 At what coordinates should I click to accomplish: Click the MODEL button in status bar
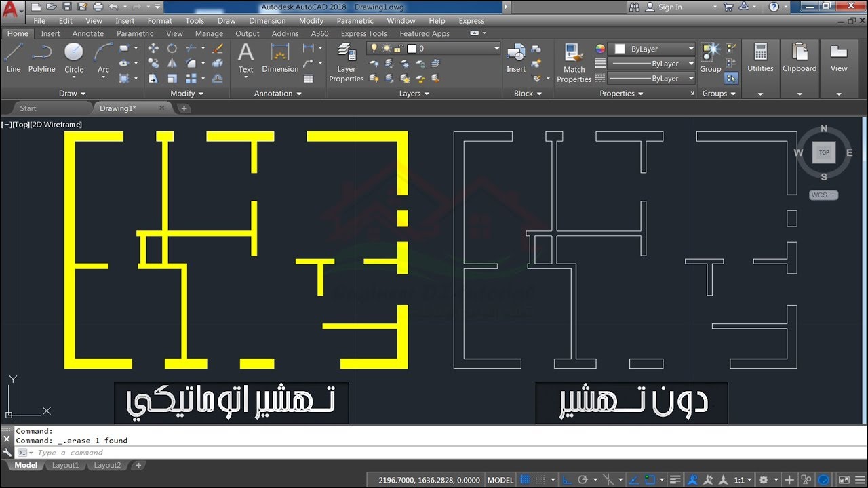coord(500,480)
